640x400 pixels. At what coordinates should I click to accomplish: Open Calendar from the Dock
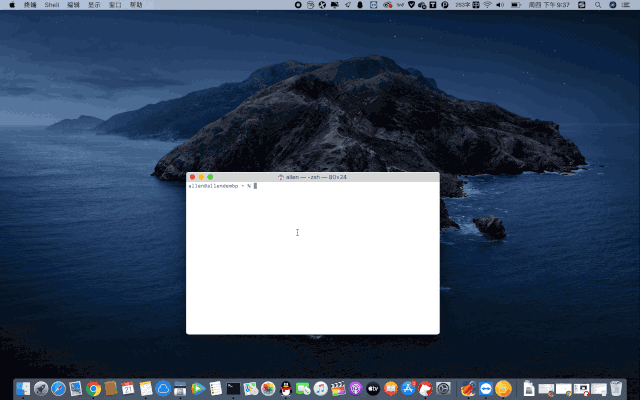coord(128,388)
